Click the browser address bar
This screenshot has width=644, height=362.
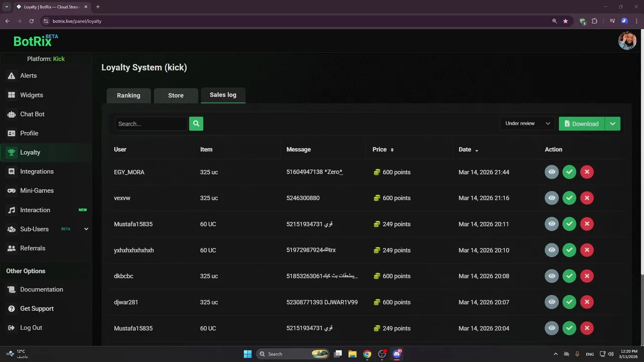click(297, 21)
